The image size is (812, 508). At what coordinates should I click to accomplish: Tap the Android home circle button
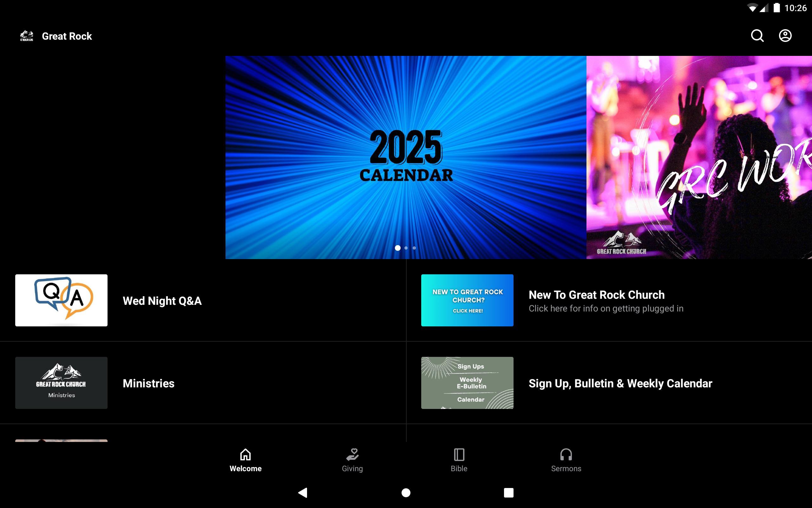pyautogui.click(x=406, y=492)
